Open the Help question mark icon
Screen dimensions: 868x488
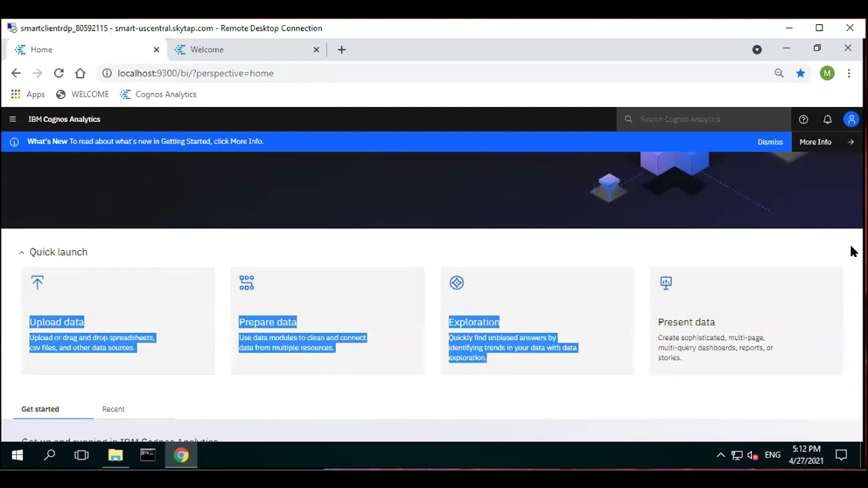coord(804,119)
